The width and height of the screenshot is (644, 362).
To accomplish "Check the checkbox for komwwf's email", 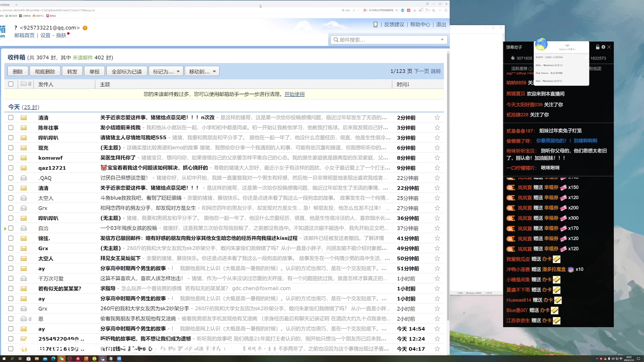I will (x=11, y=158).
